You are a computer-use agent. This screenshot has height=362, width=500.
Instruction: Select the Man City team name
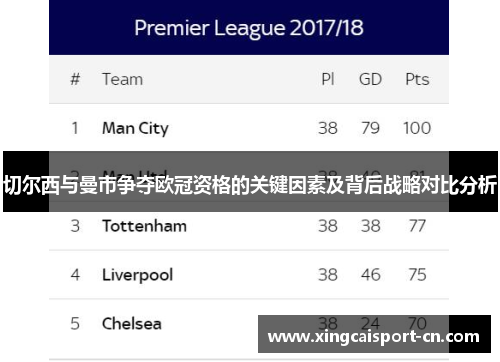point(135,128)
